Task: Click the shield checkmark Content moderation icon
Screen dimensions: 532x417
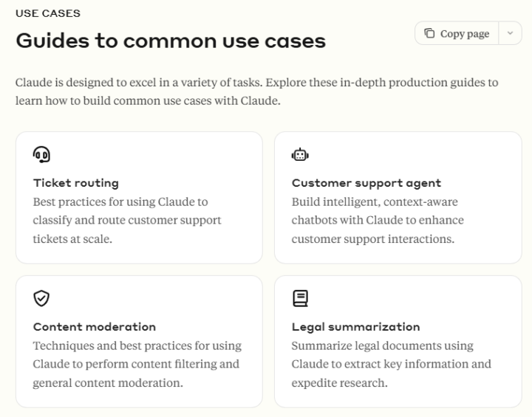Action: (x=41, y=298)
